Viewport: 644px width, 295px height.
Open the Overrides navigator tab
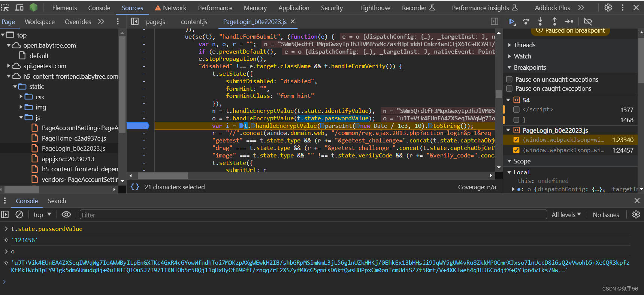pyautogui.click(x=78, y=22)
